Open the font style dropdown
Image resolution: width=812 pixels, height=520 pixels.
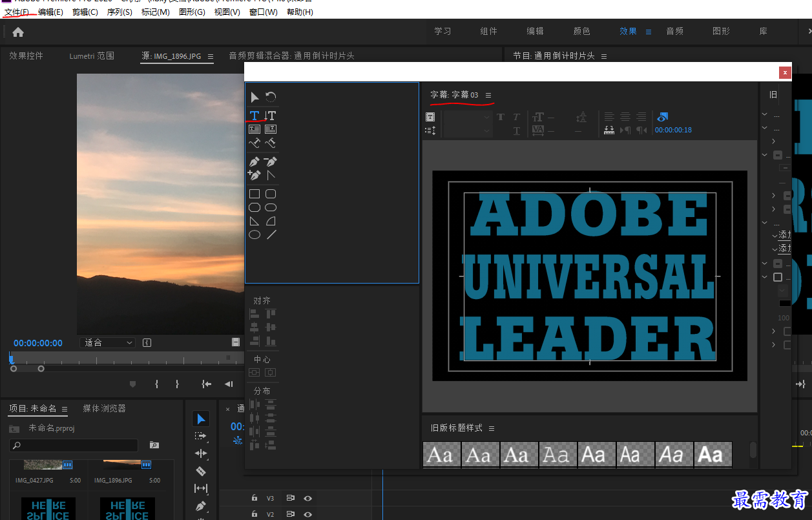pos(468,130)
